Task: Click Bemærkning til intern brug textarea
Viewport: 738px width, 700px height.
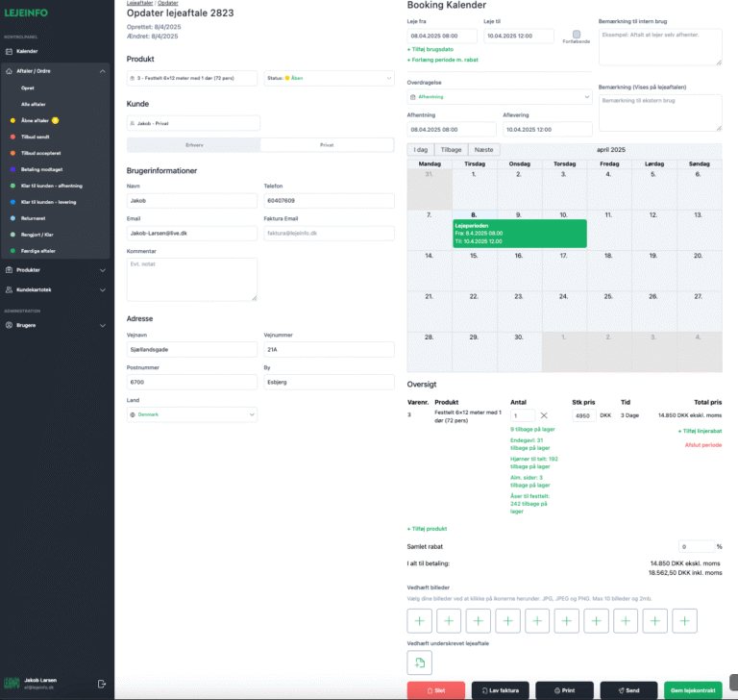Action: tap(660, 47)
